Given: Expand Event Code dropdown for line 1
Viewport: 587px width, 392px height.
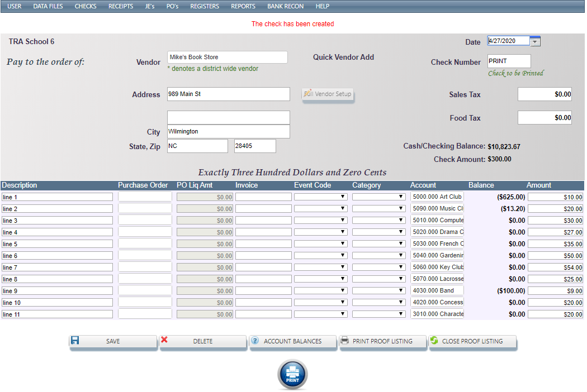Looking at the screenshot, I should point(321,197).
